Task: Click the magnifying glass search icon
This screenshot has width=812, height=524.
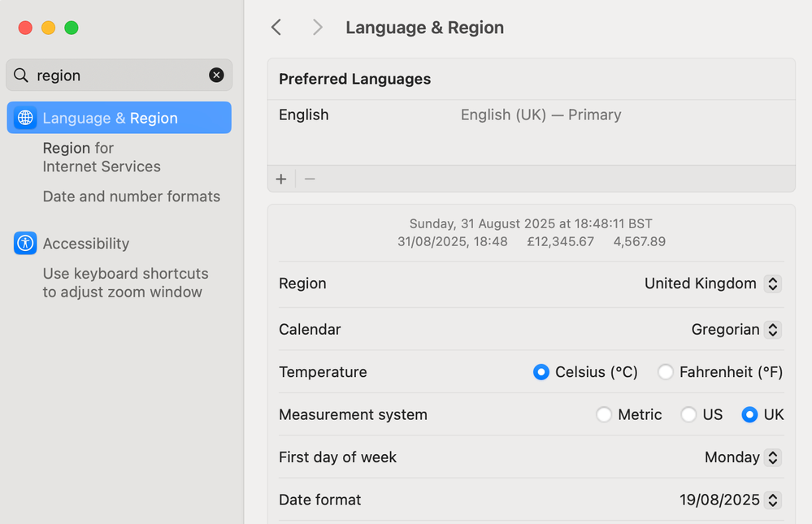Action: tap(20, 75)
